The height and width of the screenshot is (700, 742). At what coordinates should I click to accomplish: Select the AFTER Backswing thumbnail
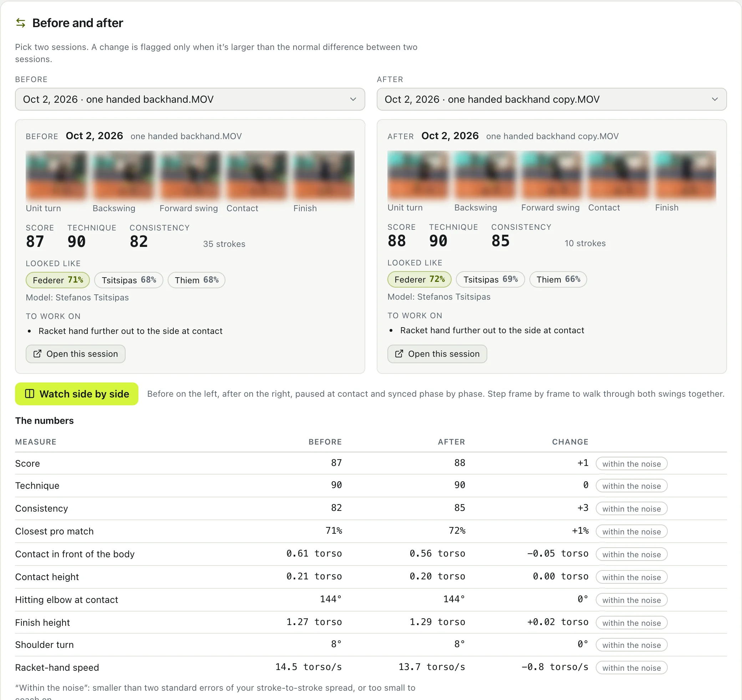click(x=484, y=174)
